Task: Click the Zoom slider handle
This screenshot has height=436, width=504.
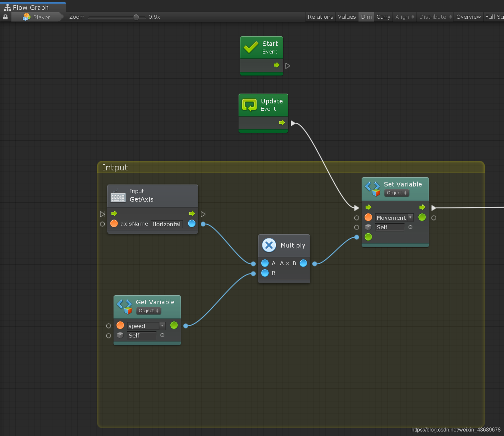Action: pyautogui.click(x=136, y=17)
